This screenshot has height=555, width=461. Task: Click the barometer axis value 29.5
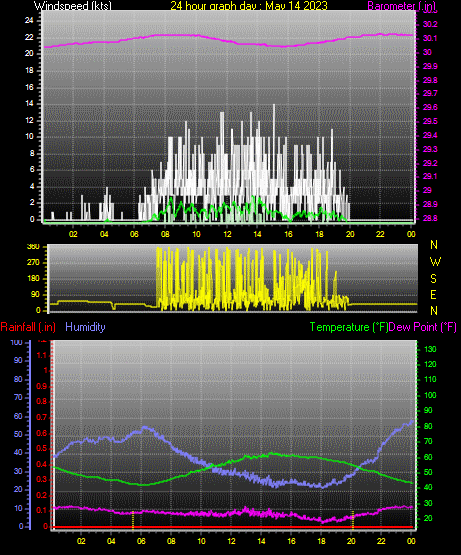pyautogui.click(x=430, y=121)
